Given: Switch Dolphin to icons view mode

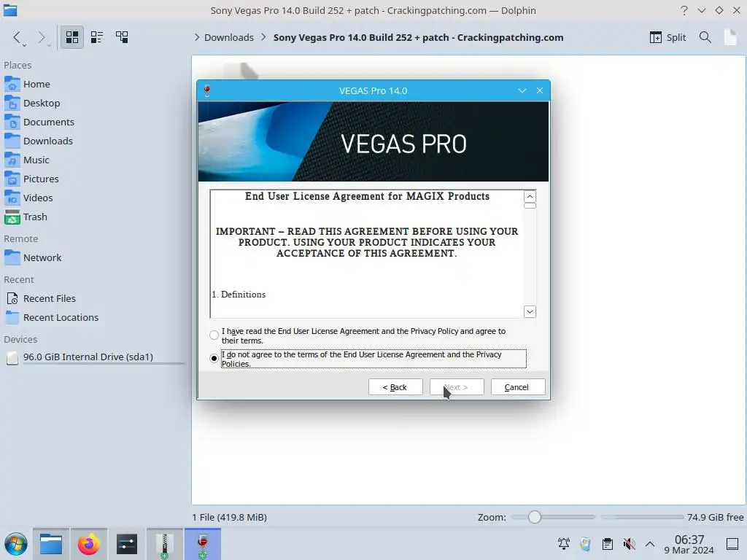Looking at the screenshot, I should pos(72,37).
